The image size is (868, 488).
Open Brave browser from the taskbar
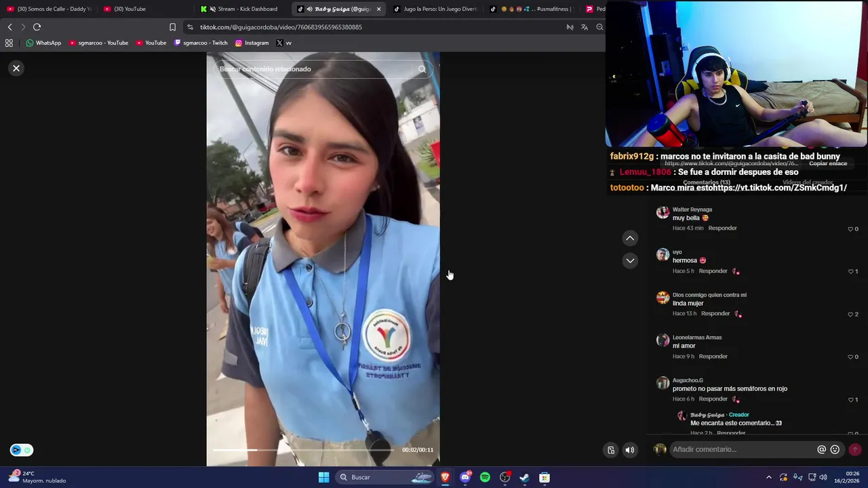click(x=445, y=477)
